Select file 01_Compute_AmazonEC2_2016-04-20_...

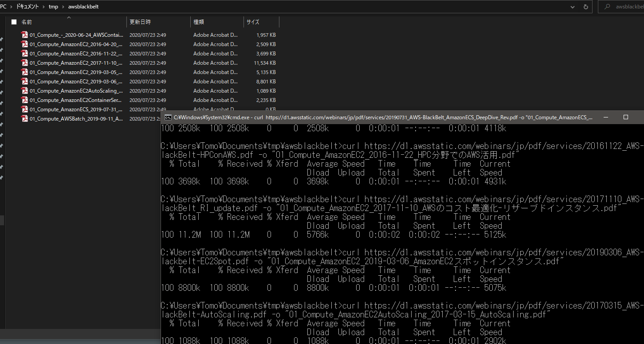(x=76, y=44)
